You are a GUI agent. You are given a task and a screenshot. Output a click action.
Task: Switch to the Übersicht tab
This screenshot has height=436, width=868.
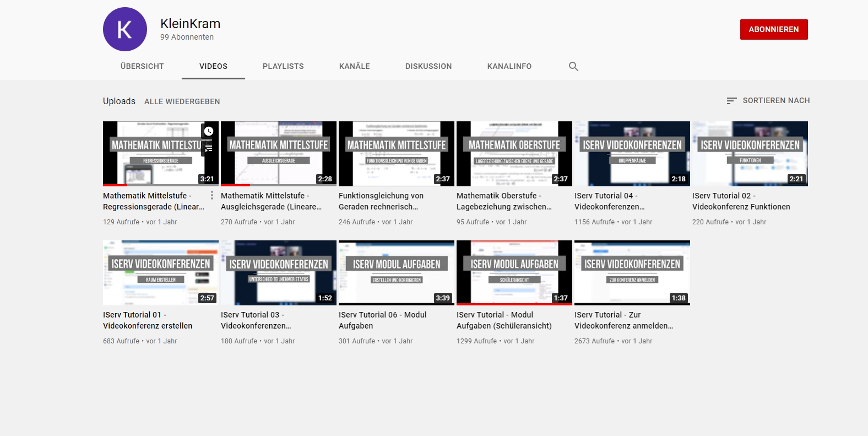click(x=142, y=66)
